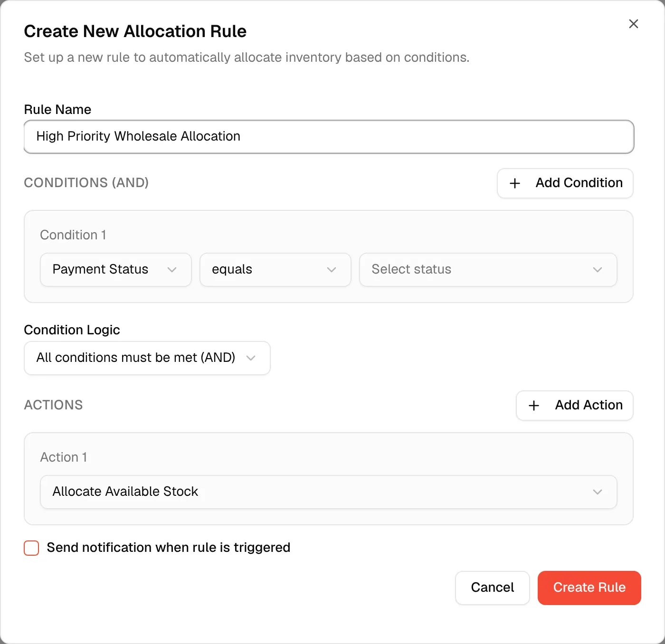Click the Action 1 label
The image size is (665, 644).
point(64,457)
